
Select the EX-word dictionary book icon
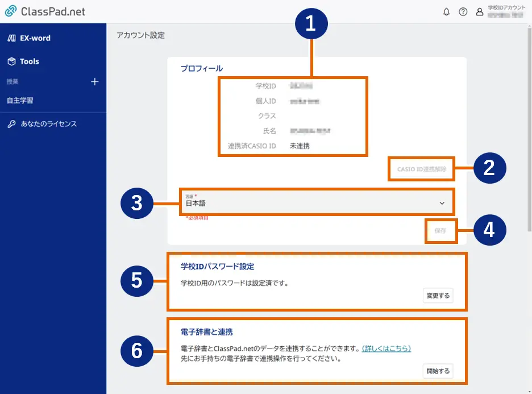tap(13, 38)
